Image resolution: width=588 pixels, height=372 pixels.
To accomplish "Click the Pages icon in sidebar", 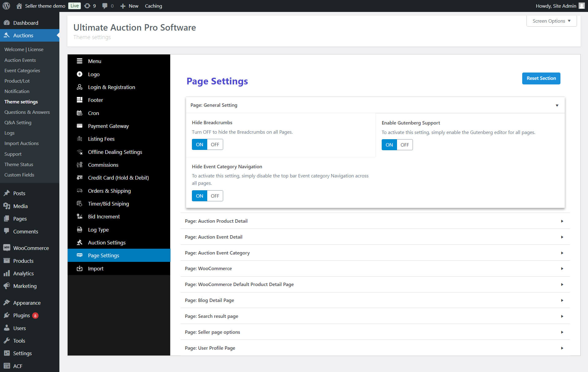I will point(7,218).
